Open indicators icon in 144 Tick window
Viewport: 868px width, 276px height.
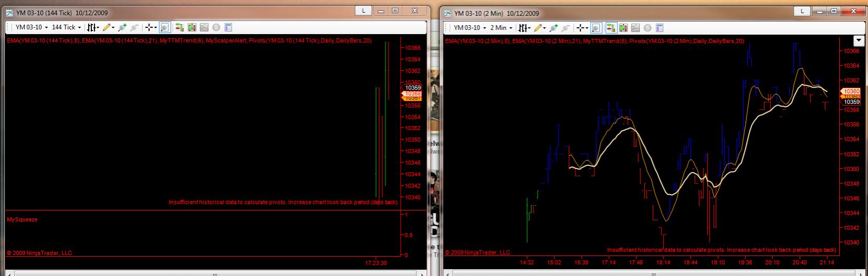pos(204,27)
